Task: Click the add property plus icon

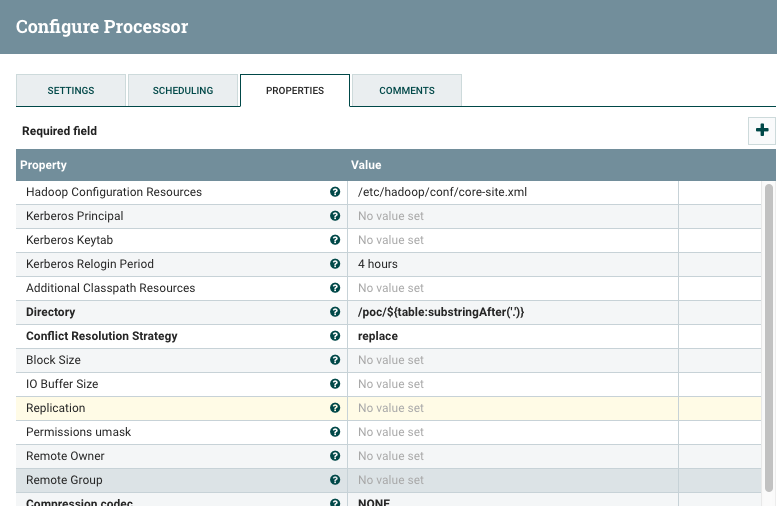Action: tap(762, 131)
